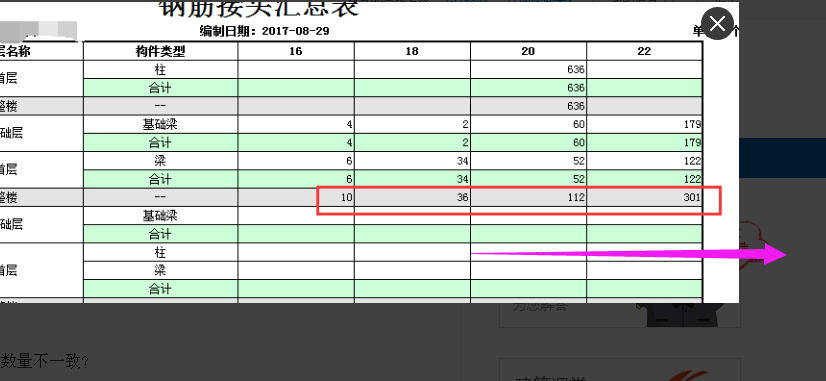
Task: Click the 20 column header
Action: point(528,51)
